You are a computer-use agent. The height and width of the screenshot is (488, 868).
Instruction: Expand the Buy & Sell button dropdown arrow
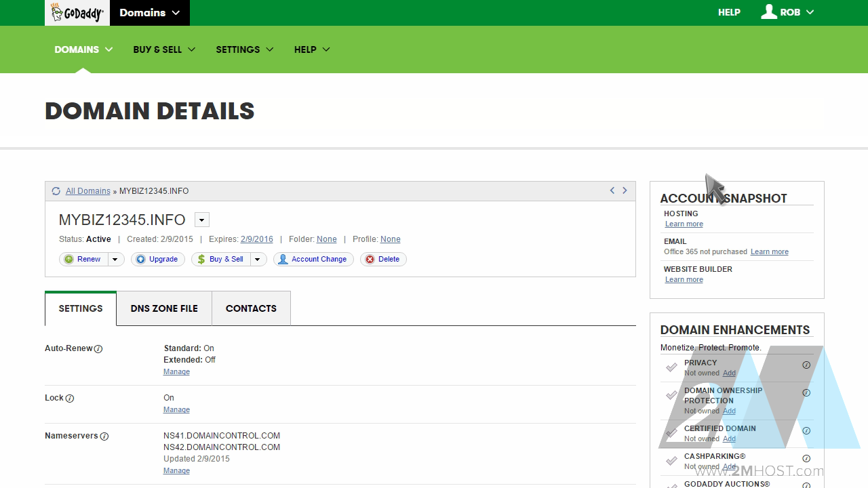pyautogui.click(x=258, y=259)
